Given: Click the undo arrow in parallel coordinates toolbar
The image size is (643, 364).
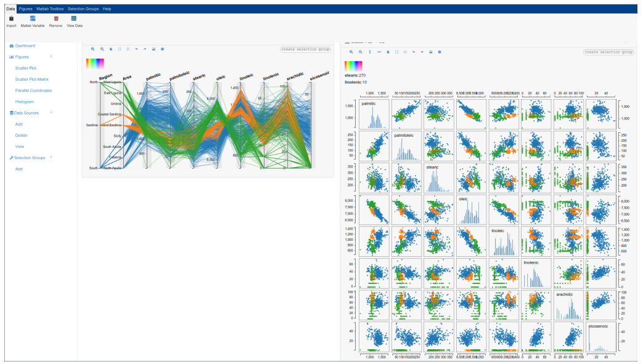Looking at the screenshot, I should [137, 49].
